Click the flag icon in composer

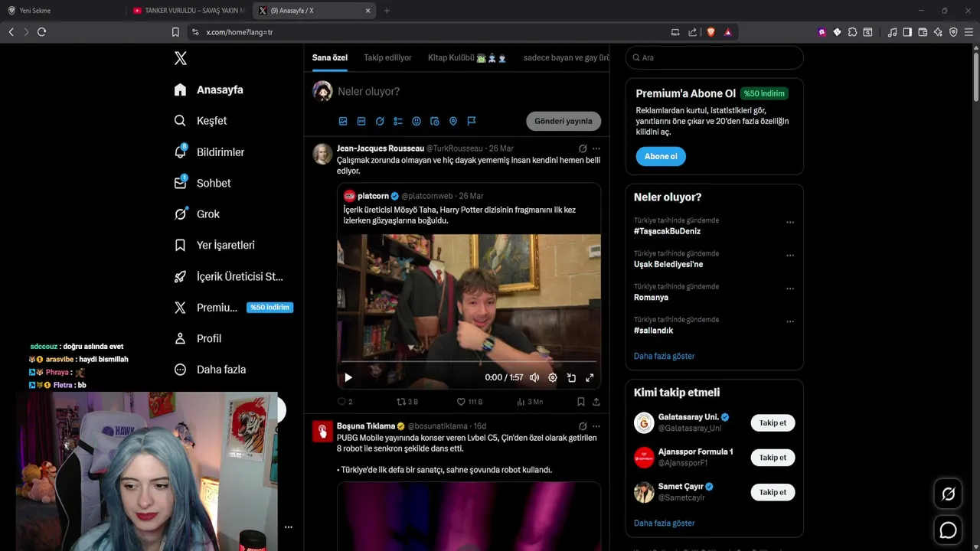pyautogui.click(x=472, y=121)
